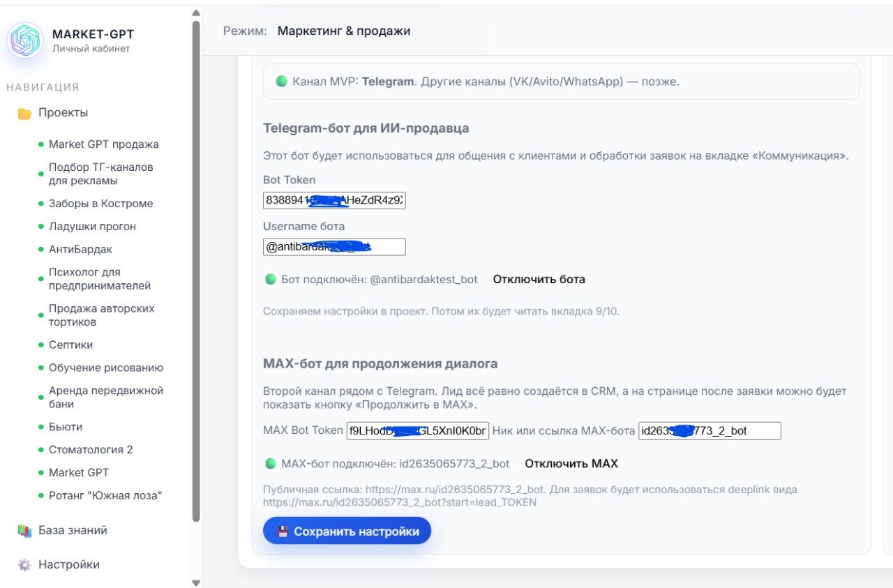Open the Ладушки прогон project
Screen dimensions: 893x588
click(x=92, y=227)
